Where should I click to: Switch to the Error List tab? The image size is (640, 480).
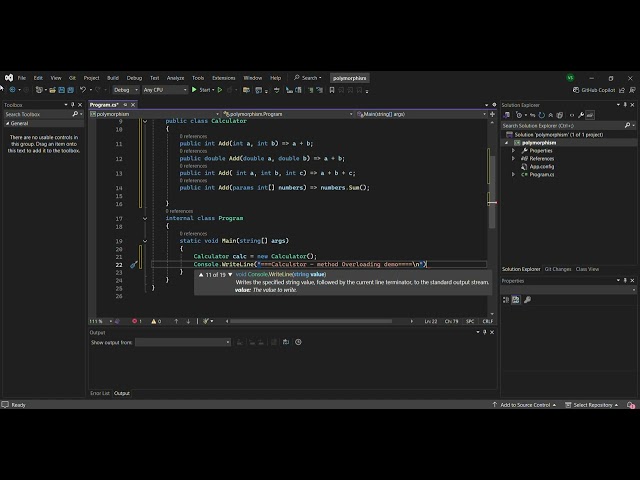point(100,393)
